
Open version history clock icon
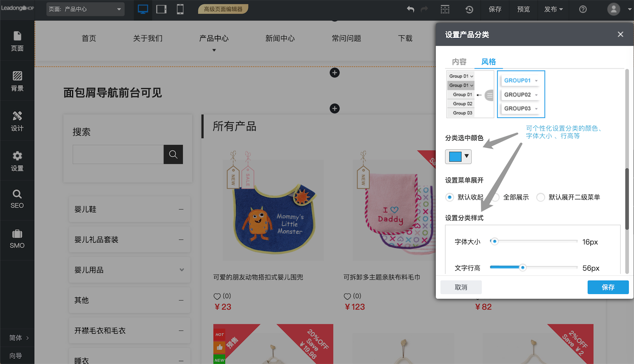point(469,9)
